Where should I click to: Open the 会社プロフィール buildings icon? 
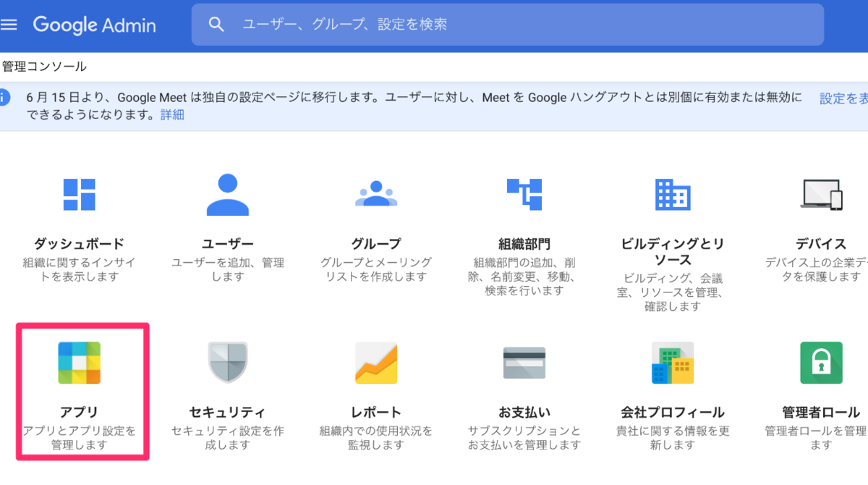673,363
